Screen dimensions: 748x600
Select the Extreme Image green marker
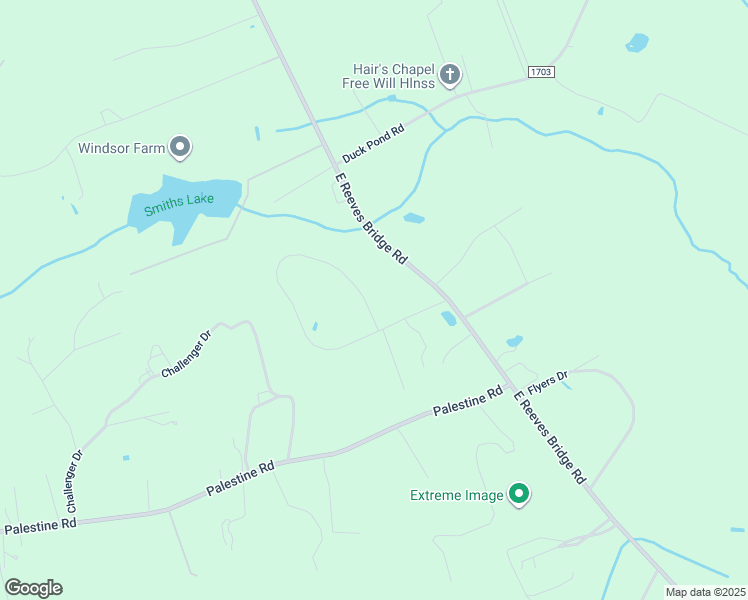tap(519, 494)
